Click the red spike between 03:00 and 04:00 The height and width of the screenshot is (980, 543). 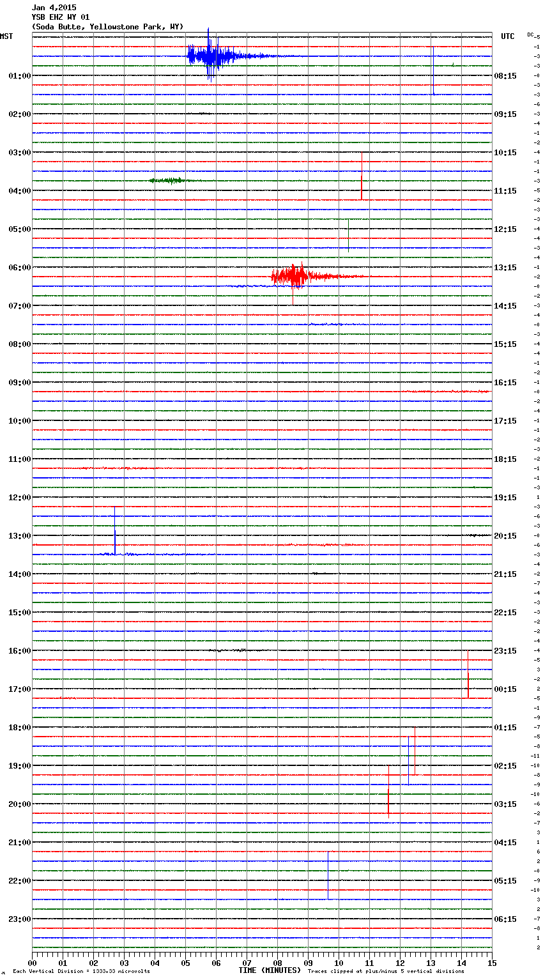tap(362, 176)
